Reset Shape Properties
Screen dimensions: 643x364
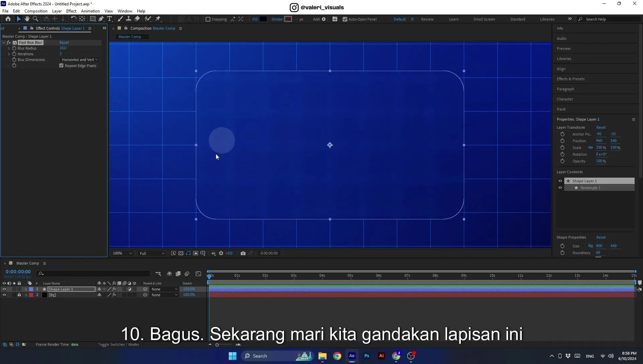[601, 237]
